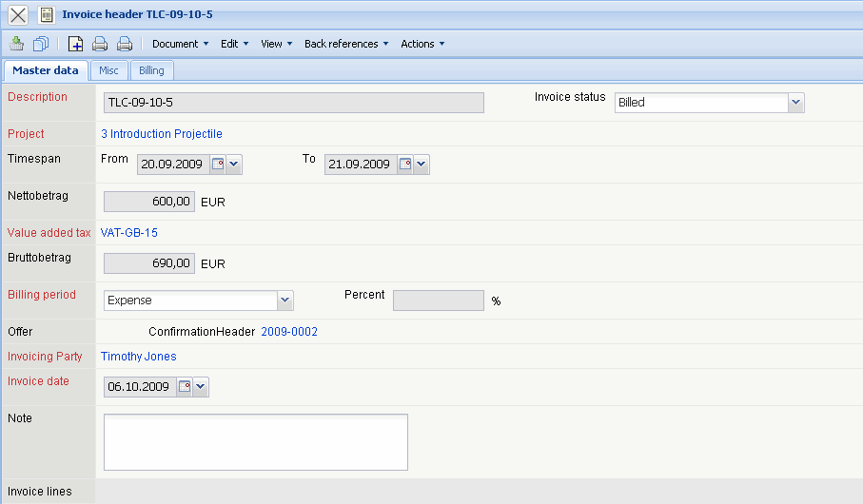
Task: Expand the To date dropdown arrow
Action: click(422, 165)
